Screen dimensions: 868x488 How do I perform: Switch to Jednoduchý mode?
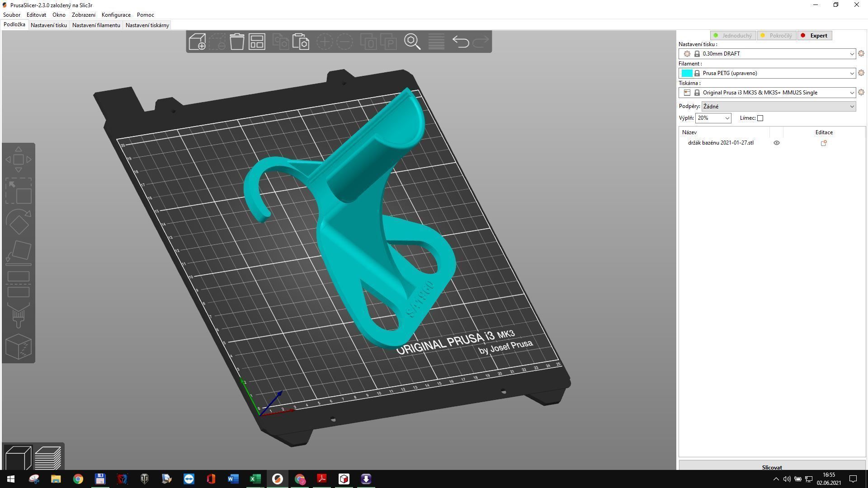tap(732, 36)
